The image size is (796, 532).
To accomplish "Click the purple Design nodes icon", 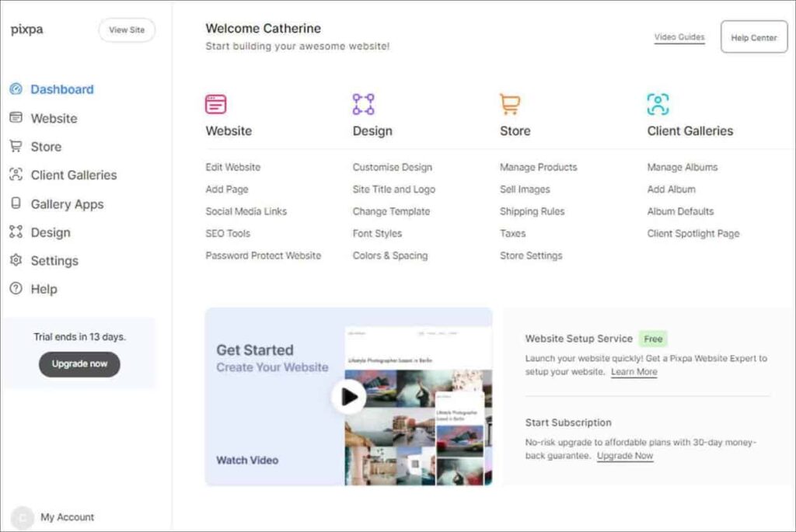I will (x=362, y=103).
